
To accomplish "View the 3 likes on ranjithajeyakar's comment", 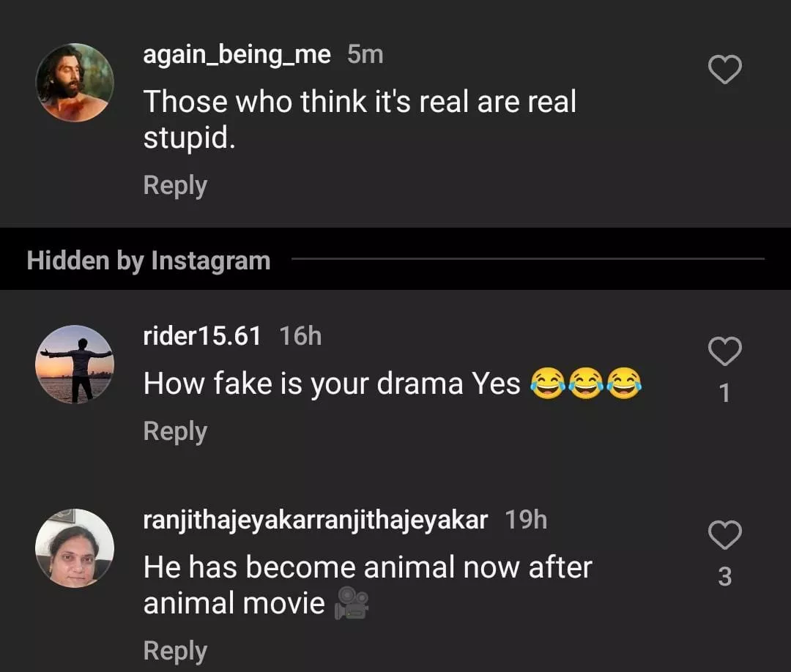I will click(x=725, y=578).
